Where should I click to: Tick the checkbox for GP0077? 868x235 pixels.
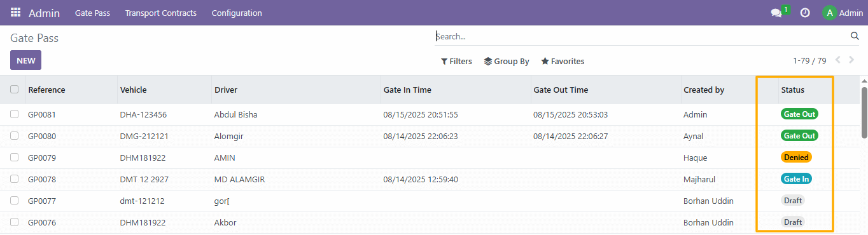click(14, 201)
